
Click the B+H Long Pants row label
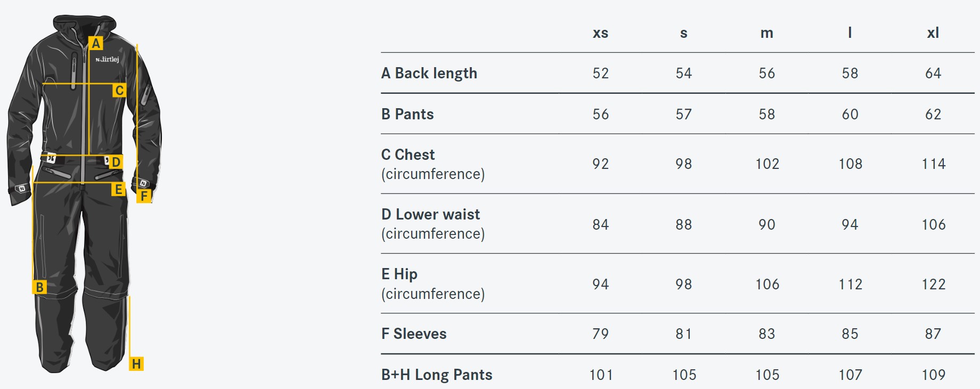437,375
